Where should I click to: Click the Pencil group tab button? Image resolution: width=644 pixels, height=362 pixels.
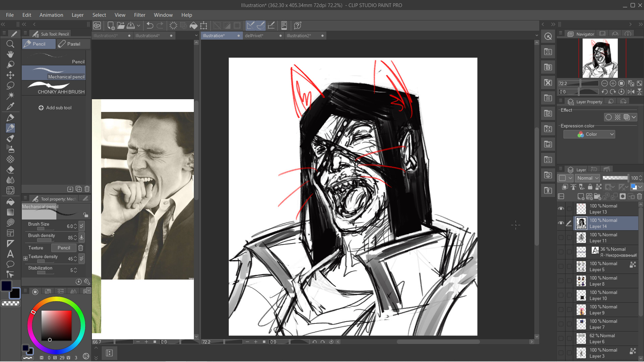coord(39,44)
